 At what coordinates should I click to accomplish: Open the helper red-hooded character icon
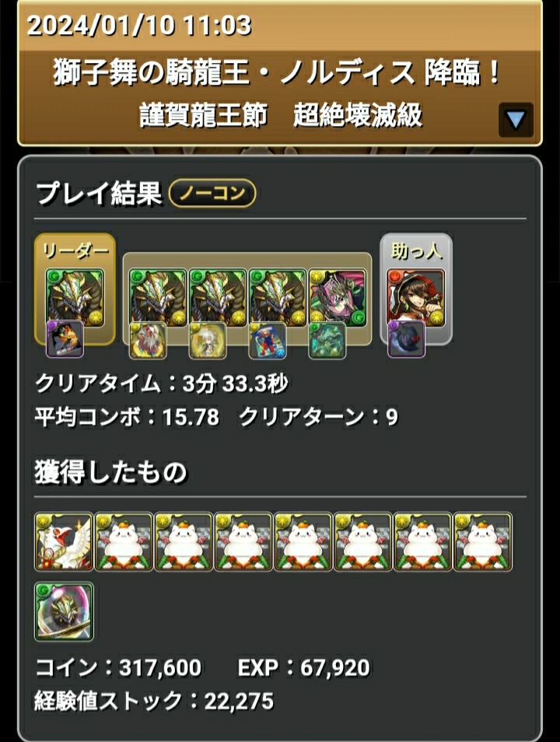click(416, 297)
